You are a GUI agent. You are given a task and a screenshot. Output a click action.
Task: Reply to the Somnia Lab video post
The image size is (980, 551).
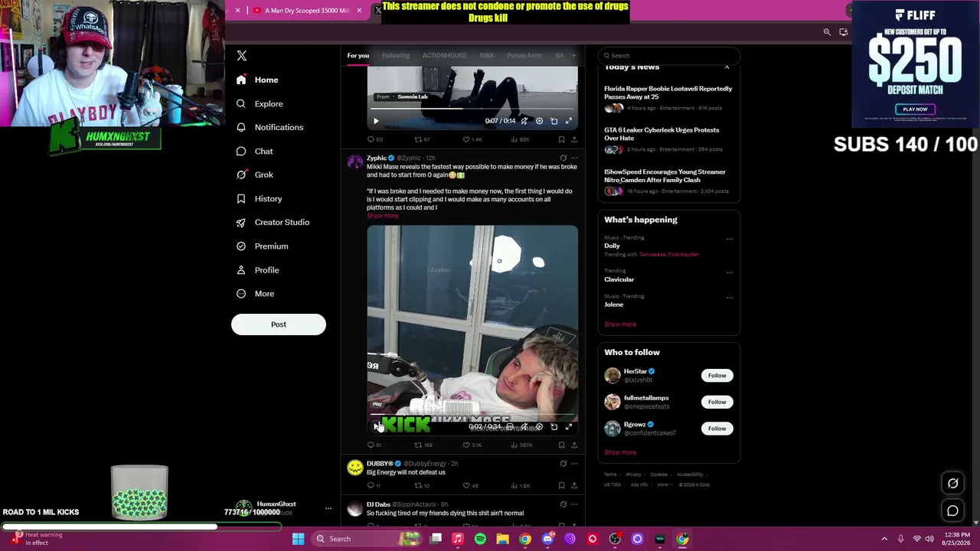click(374, 139)
